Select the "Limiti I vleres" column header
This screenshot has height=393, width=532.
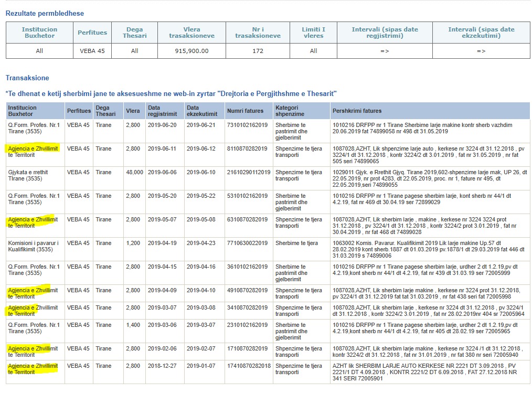click(x=314, y=33)
